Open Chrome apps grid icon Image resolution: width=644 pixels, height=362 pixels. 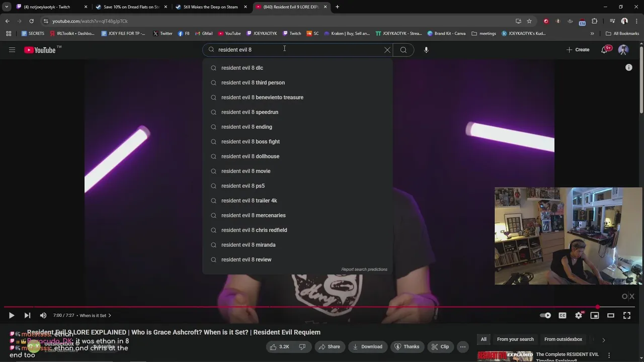click(9, 34)
